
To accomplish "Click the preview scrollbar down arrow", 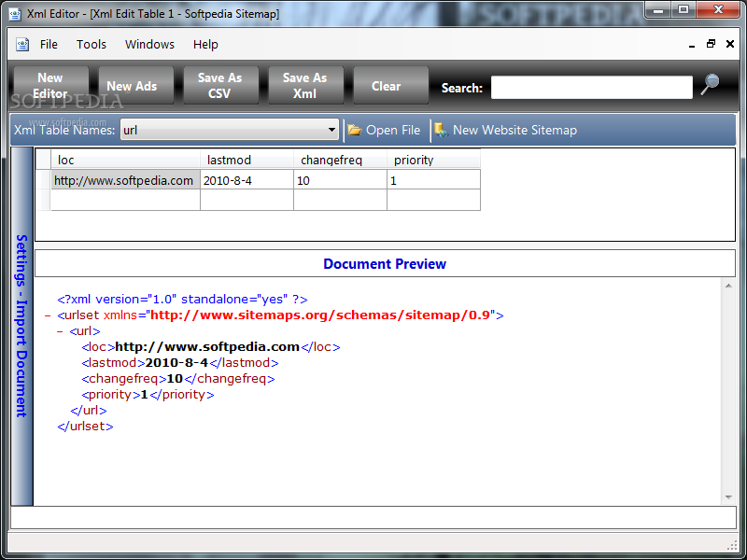I will click(728, 497).
